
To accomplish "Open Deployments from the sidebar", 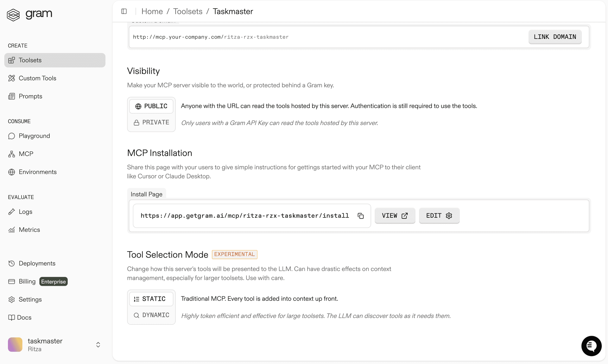I will 37,263.
